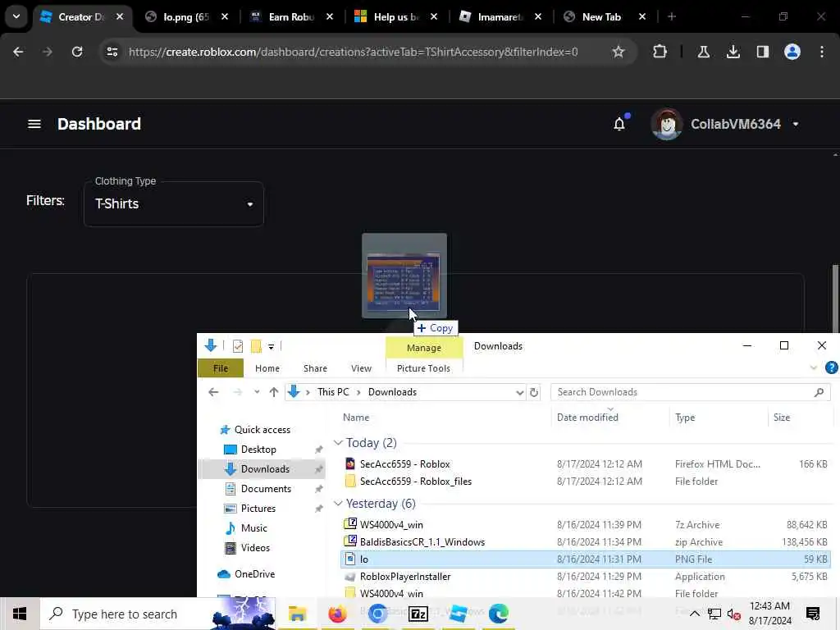Switch to the Earn Robux browser tab
This screenshot has height=630, width=840.
point(291,17)
